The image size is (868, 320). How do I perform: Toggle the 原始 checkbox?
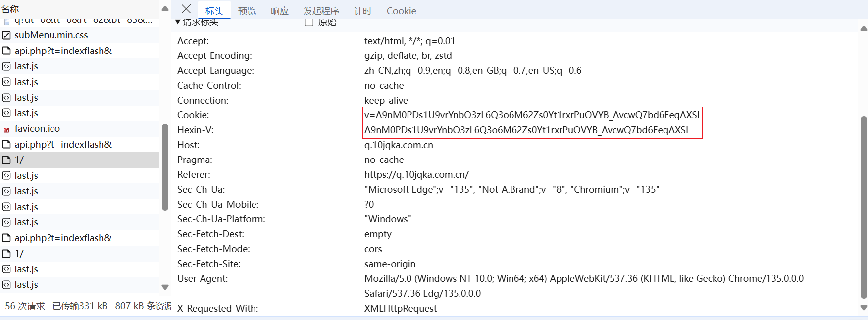(x=309, y=22)
